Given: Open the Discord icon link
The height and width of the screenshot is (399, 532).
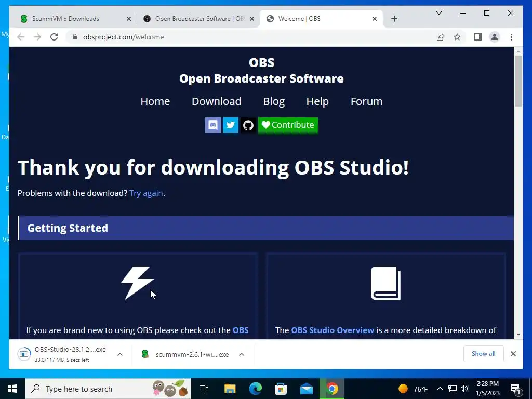Looking at the screenshot, I should 212,125.
